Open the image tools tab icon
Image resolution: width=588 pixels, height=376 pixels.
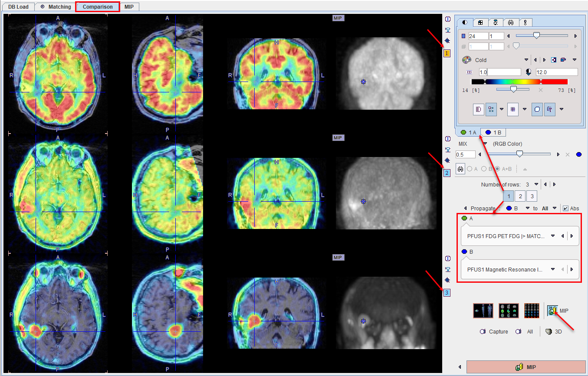pos(495,22)
